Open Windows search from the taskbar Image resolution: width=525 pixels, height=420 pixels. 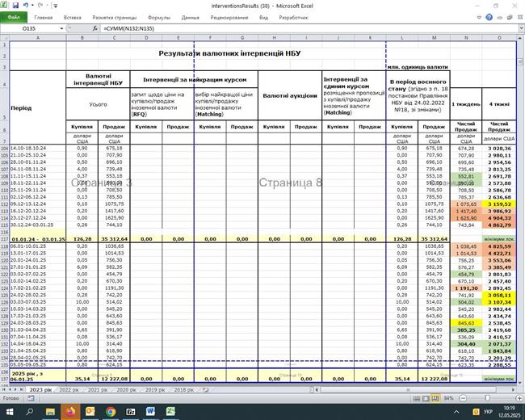(29, 412)
